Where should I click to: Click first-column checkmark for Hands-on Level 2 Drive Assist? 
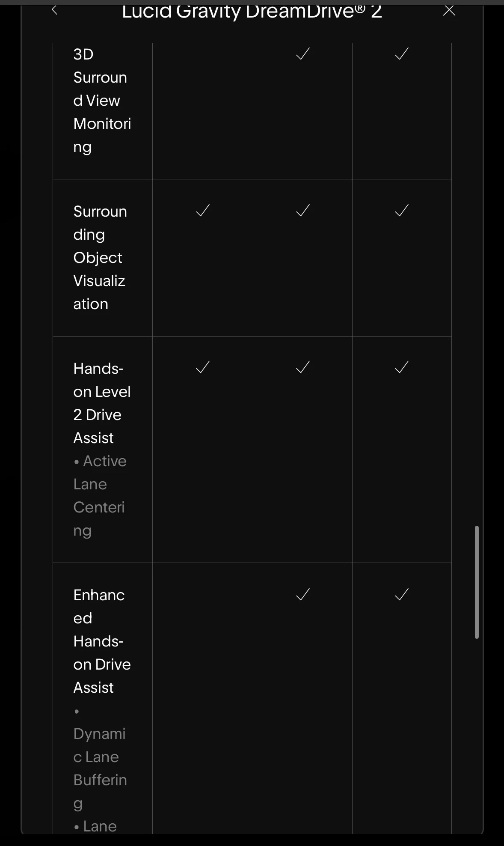(203, 367)
